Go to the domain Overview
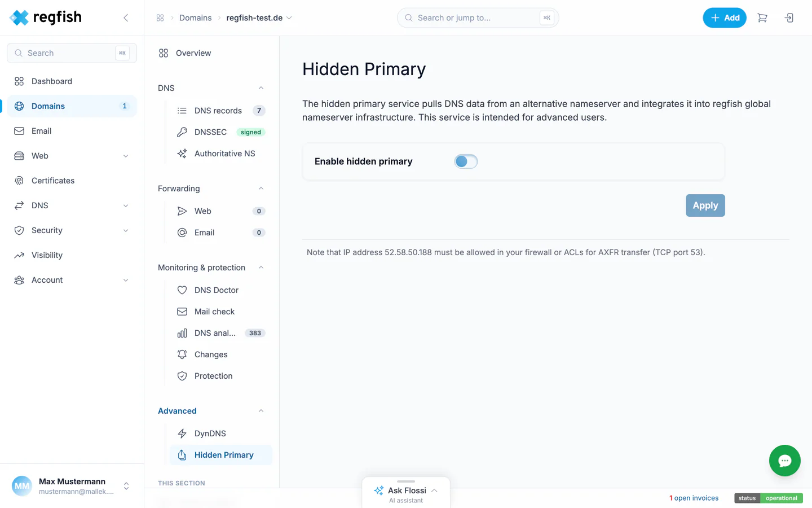This screenshot has width=812, height=508. click(x=211, y=53)
